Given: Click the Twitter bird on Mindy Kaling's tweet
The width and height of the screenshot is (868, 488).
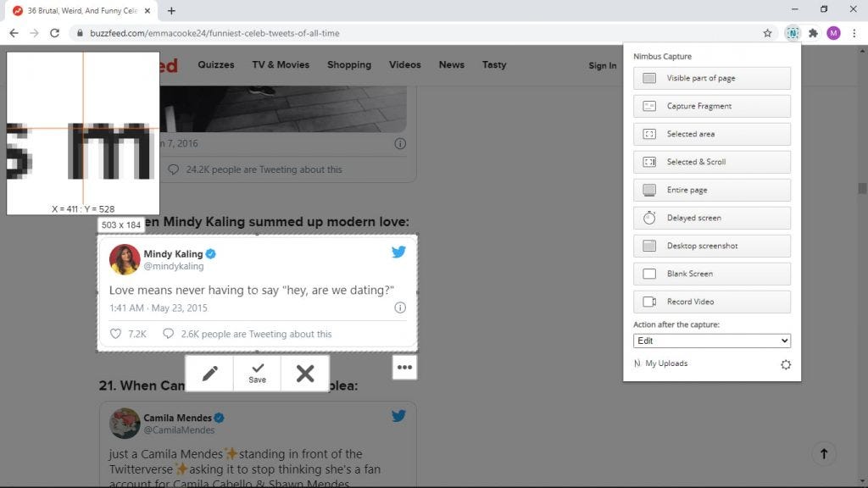Looking at the screenshot, I should coord(398,252).
